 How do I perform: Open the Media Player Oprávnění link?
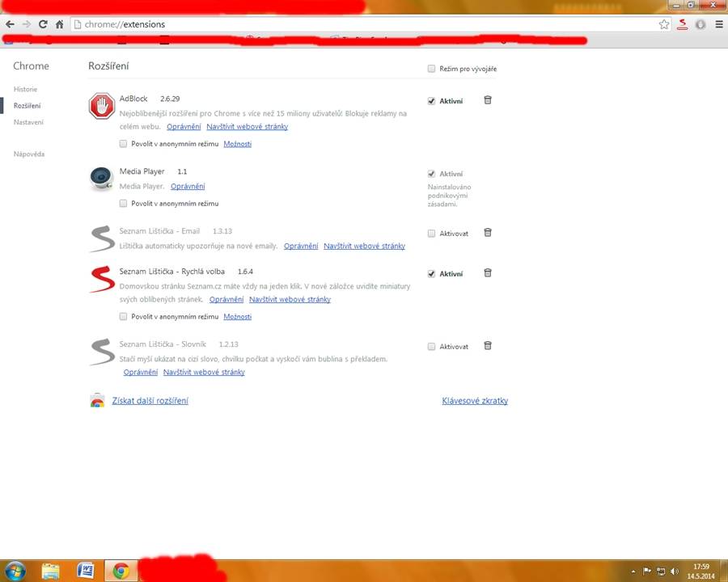[x=188, y=186]
